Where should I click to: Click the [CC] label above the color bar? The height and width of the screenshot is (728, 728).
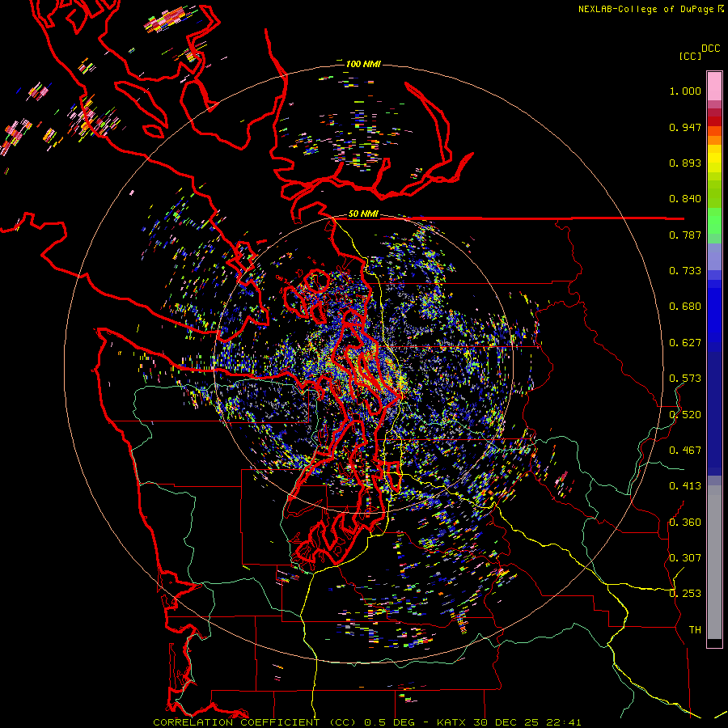(x=690, y=56)
